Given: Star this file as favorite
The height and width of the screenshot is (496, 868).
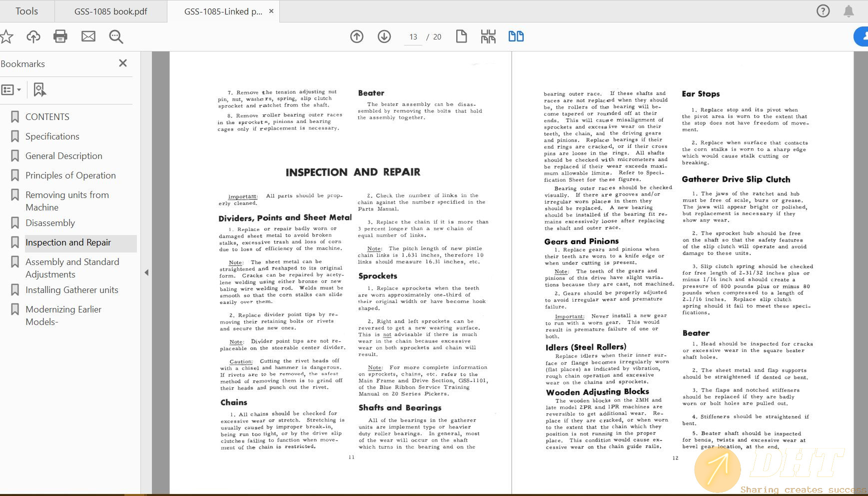Looking at the screenshot, I should click(6, 36).
